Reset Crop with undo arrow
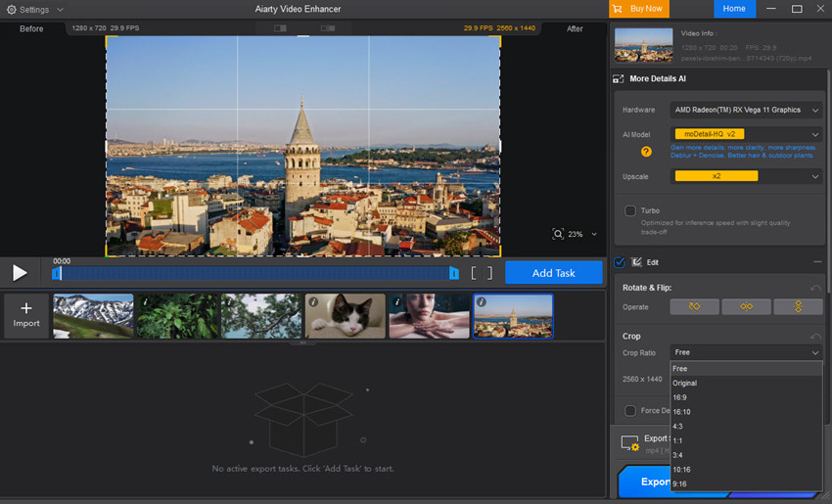 pos(815,337)
